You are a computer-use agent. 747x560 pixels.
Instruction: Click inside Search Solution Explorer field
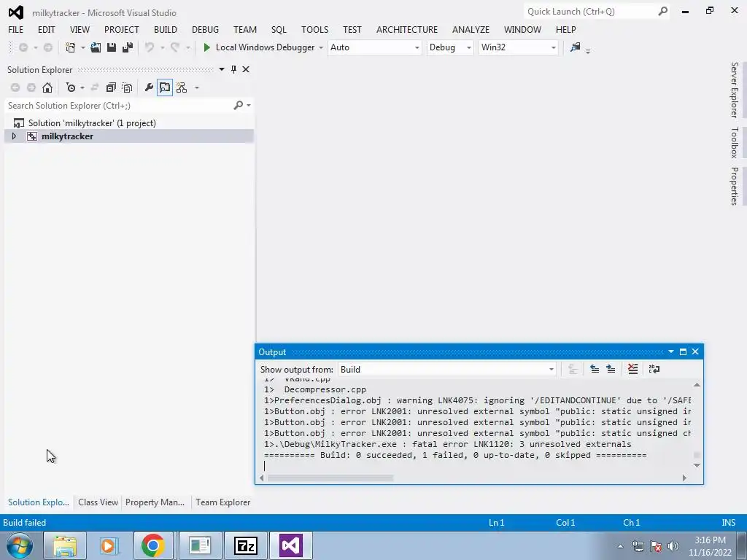(x=119, y=105)
